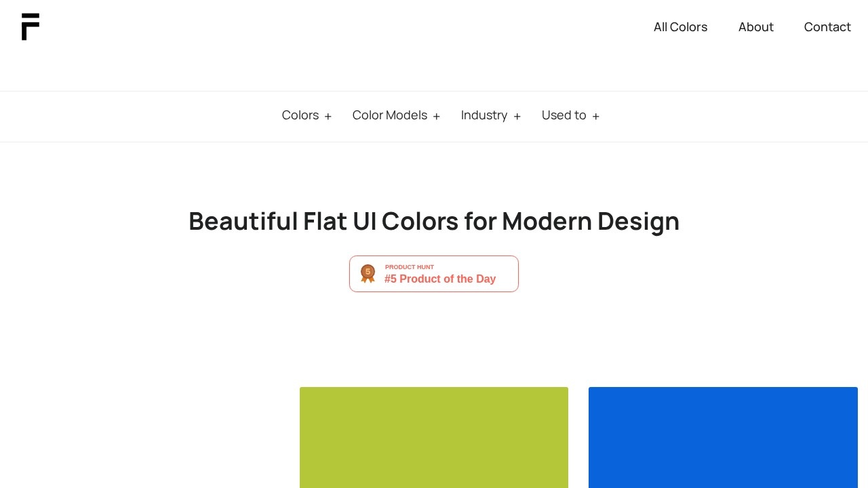The image size is (868, 488).
Task: Click the 'Beautiful Flat UI Colors' heading
Action: 434,221
